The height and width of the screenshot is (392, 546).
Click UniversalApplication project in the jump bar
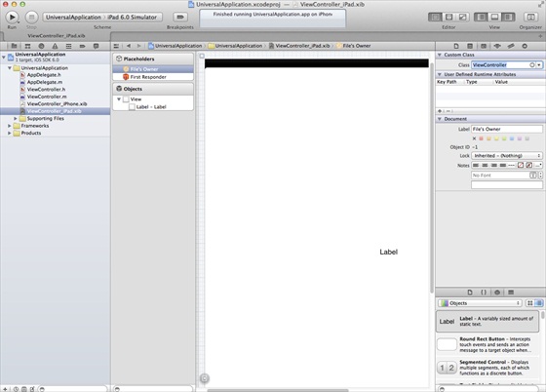(x=175, y=46)
